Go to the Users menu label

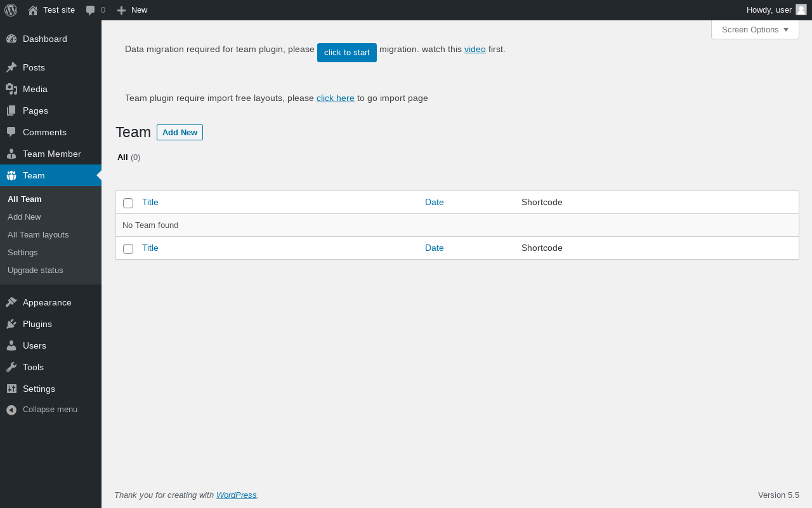point(34,345)
